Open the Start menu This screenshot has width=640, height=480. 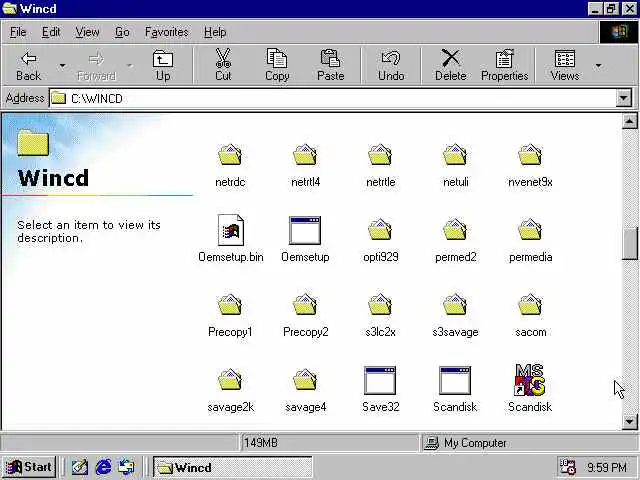tap(29, 467)
